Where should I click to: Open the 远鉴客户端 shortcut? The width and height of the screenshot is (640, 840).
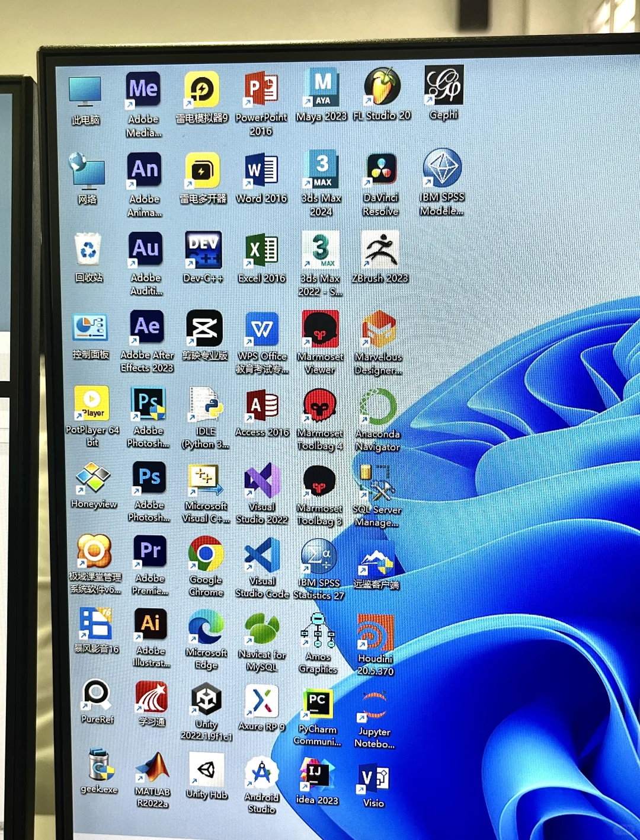pos(376,560)
